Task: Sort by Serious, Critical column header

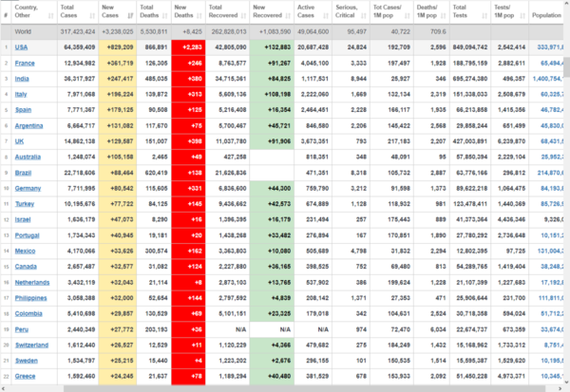Action: (x=351, y=15)
